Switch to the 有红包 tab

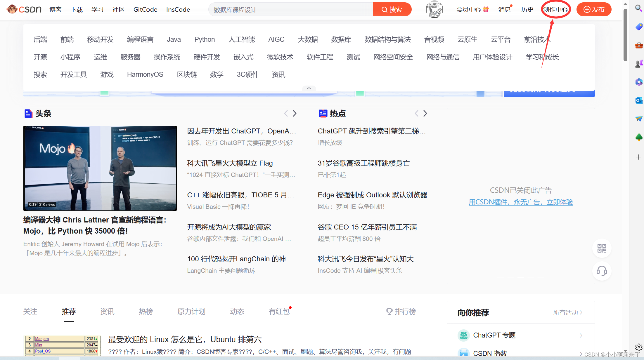click(x=279, y=312)
